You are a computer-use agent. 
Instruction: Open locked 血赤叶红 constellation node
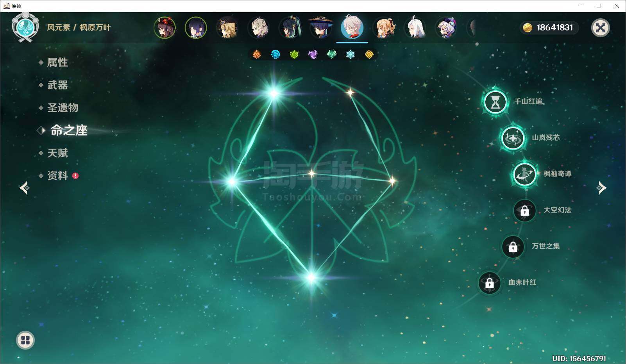[489, 283]
